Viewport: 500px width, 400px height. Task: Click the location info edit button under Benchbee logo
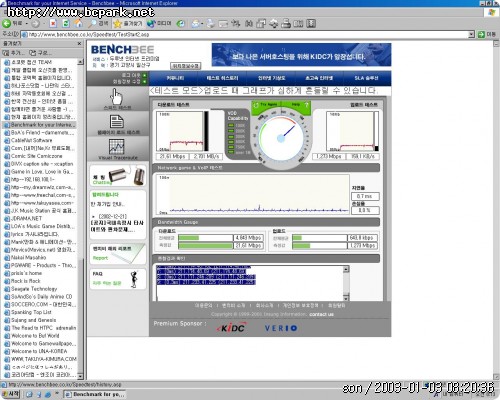[x=186, y=66]
